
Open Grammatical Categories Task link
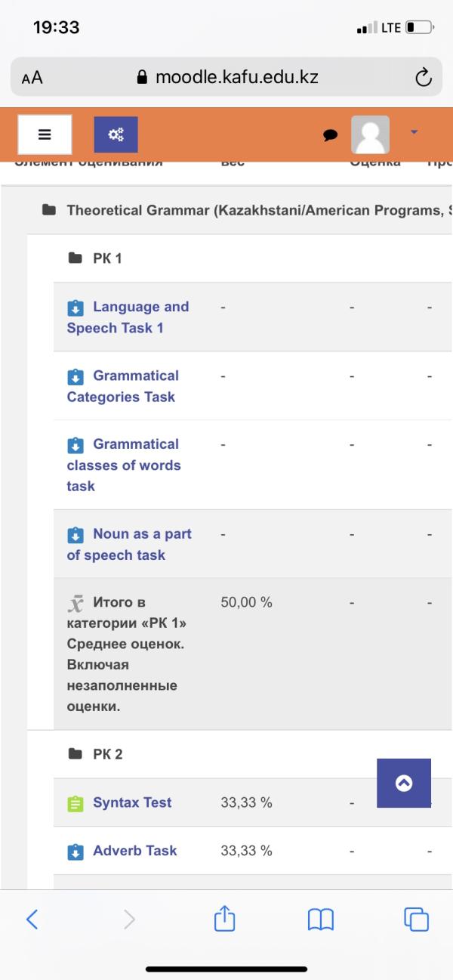123,386
